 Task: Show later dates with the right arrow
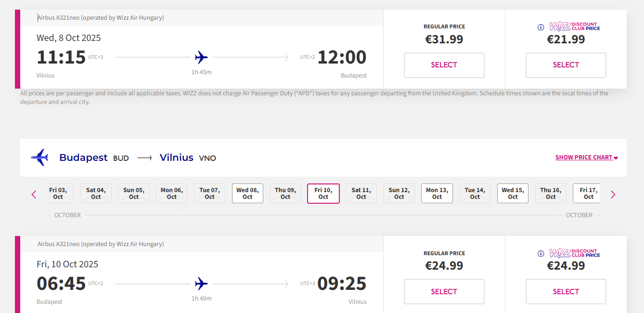pyautogui.click(x=613, y=195)
